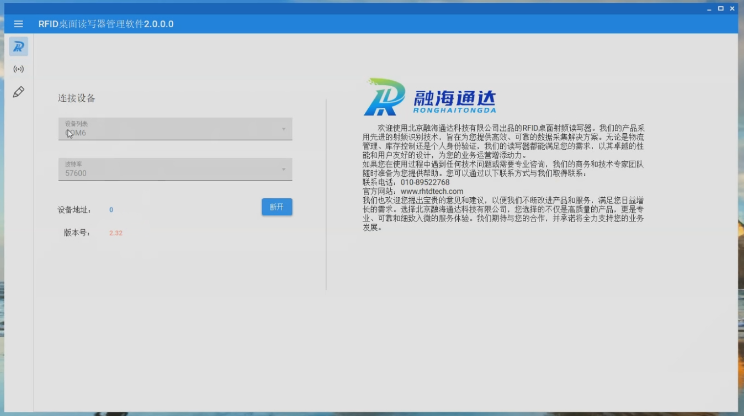The height and width of the screenshot is (416, 744).
Task: Open the RFID signal scan page icon
Action: [x=19, y=69]
